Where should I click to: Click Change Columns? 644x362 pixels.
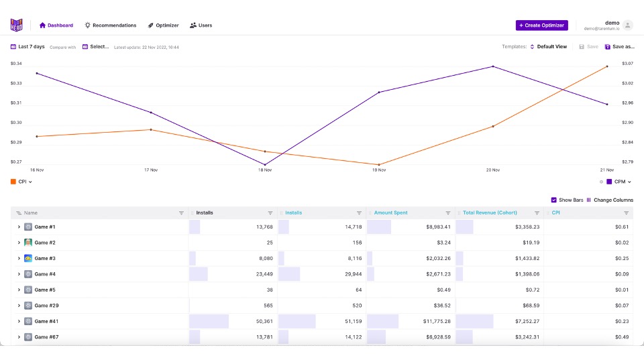pyautogui.click(x=610, y=200)
